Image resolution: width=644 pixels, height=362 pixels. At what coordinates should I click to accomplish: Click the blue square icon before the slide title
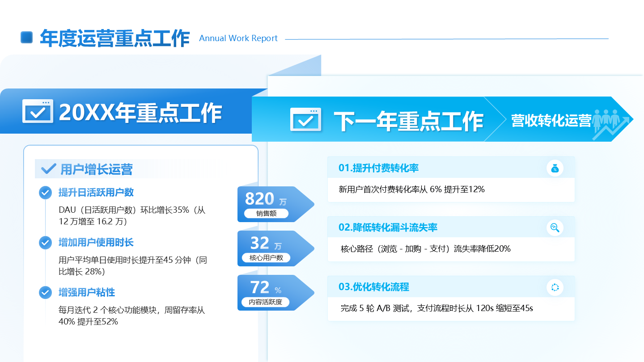point(27,38)
